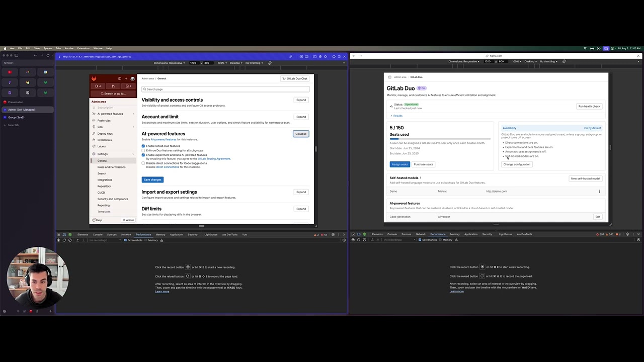Click the rotate device icon in right window
644x362 pixels.
coord(564,61)
